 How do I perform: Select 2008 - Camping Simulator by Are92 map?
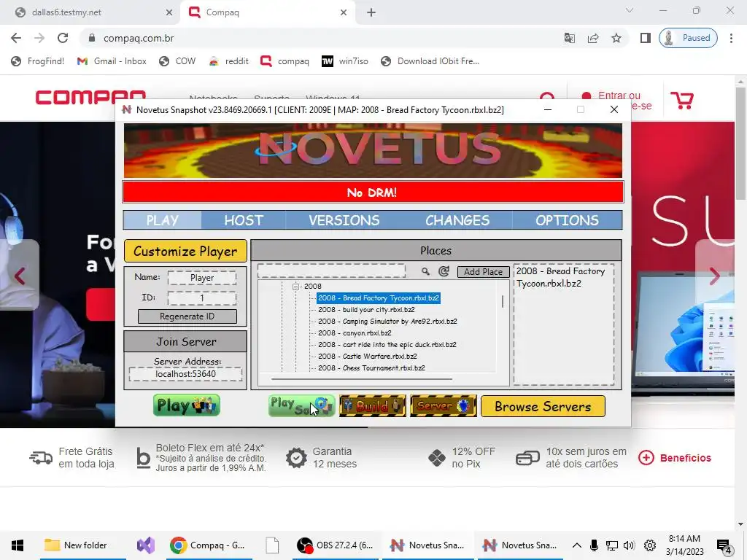(387, 322)
